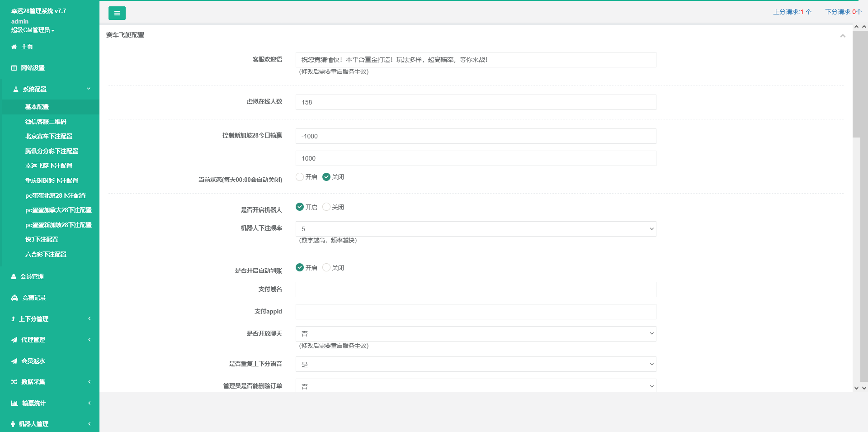Expand the 输赢统计 menu arrow
Image resolution: width=868 pixels, height=432 pixels.
(x=90, y=403)
